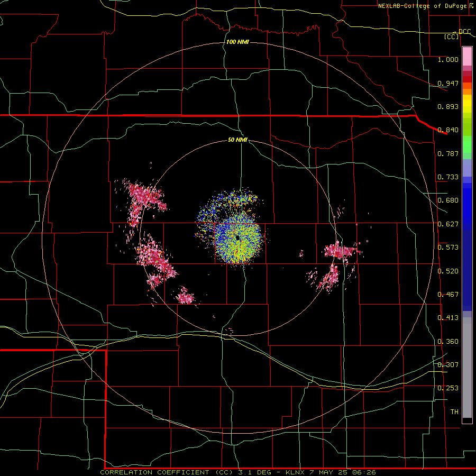Click the 50 NMI range ring label
Screen dimensions: 476x476
pyautogui.click(x=237, y=140)
